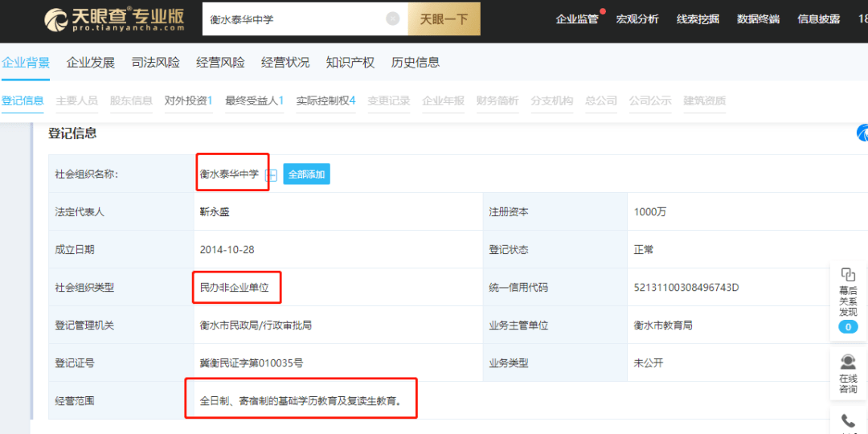Switch to the 知识产权 tab
Viewport: 868px width, 434px height.
(x=350, y=63)
